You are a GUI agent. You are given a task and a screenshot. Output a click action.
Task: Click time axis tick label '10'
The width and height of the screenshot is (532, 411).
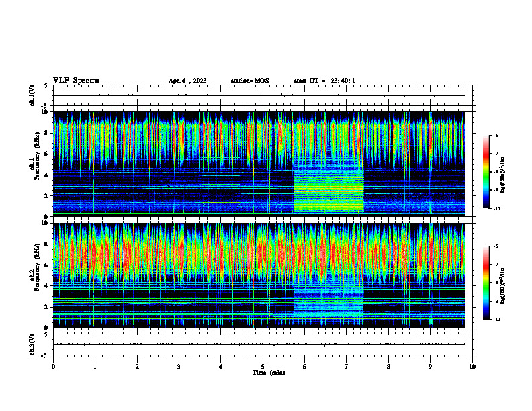472,367
